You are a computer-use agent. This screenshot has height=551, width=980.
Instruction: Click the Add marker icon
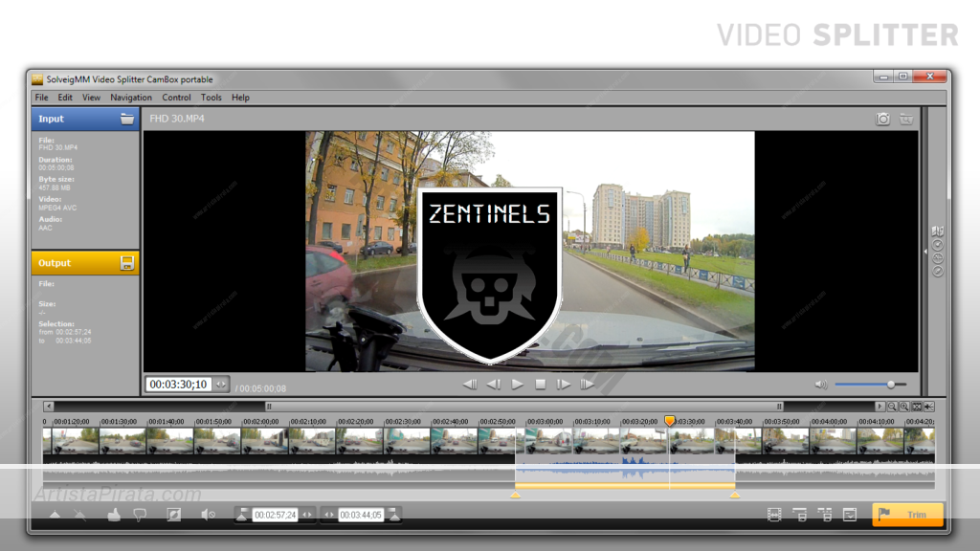[55, 515]
